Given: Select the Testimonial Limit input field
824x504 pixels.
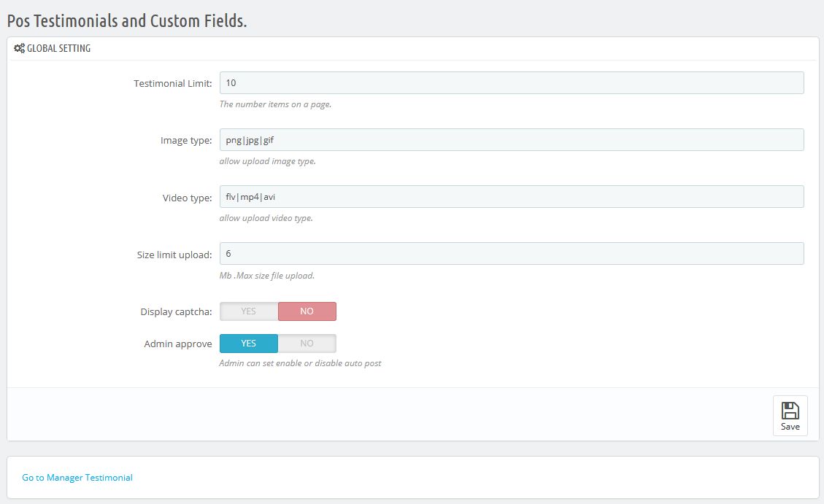Looking at the screenshot, I should point(511,82).
